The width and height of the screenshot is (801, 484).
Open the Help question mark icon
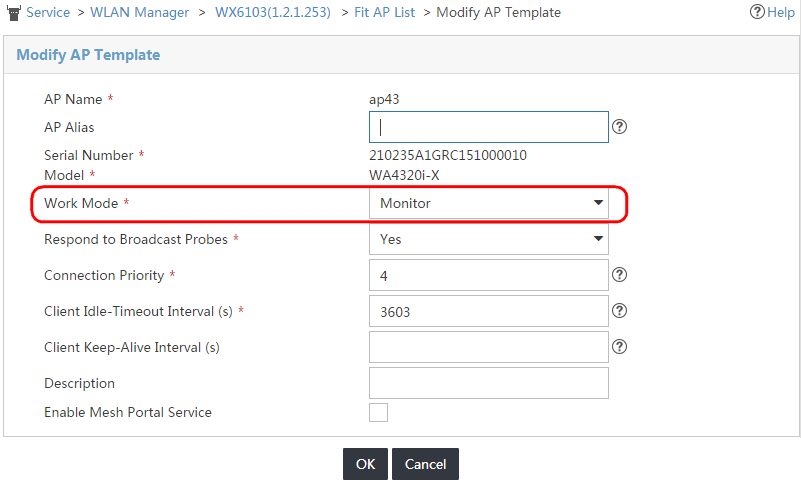pyautogui.click(x=757, y=12)
